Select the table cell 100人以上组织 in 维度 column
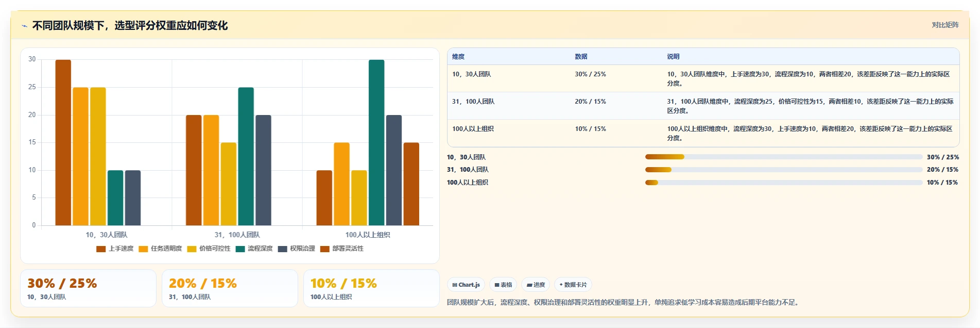The width and height of the screenshot is (980, 328). coord(473,129)
